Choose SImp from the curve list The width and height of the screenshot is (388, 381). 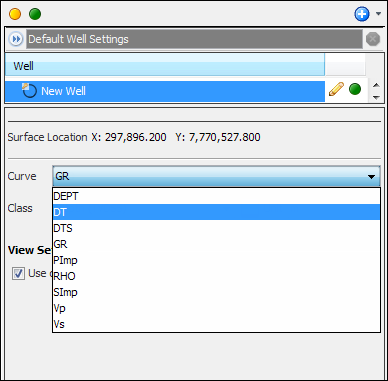216,292
